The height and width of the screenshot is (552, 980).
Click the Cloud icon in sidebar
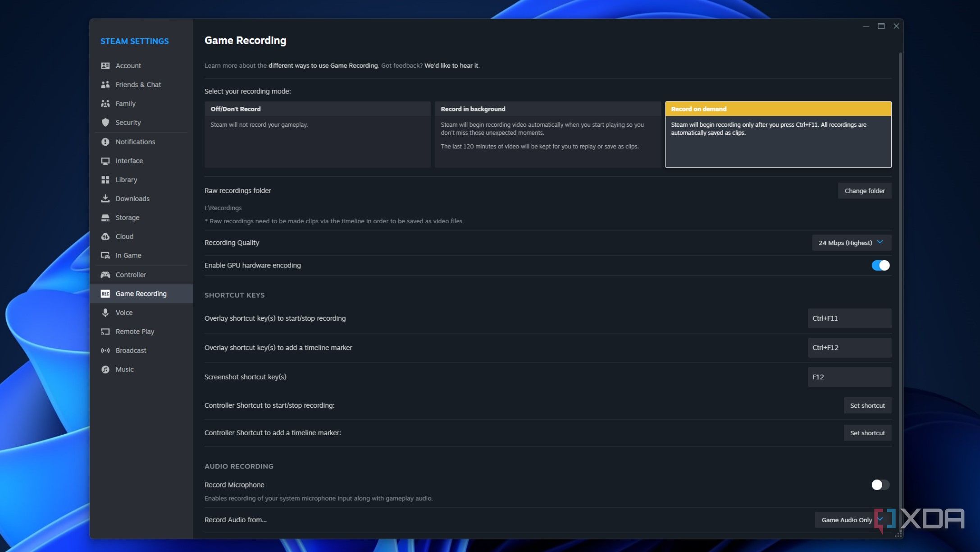105,237
